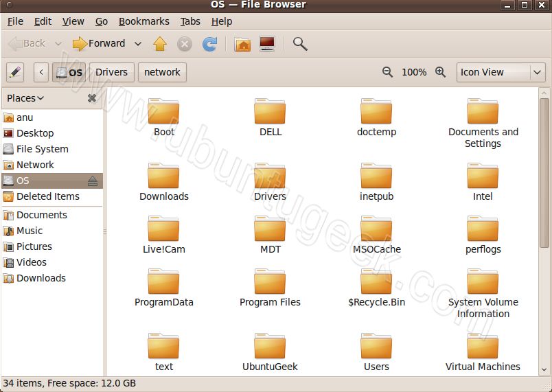
Task: Select the MDT folder
Action: (x=270, y=235)
